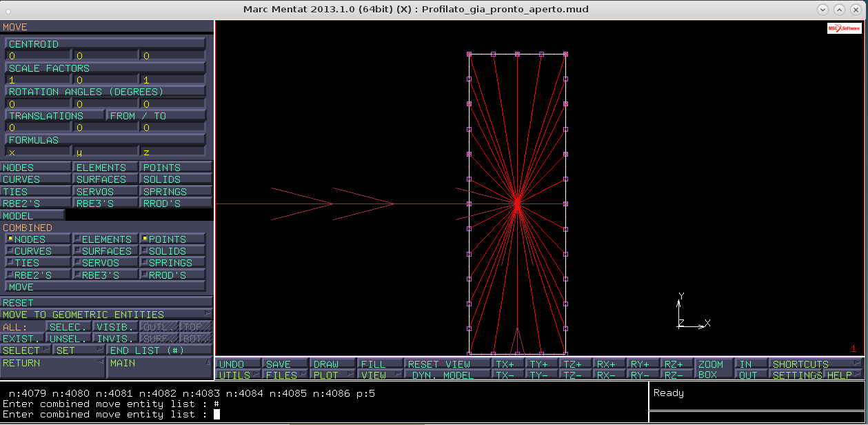868x425 pixels.
Task: Toggle RBE2'S under the COMBINED section
Action: pyautogui.click(x=38, y=275)
